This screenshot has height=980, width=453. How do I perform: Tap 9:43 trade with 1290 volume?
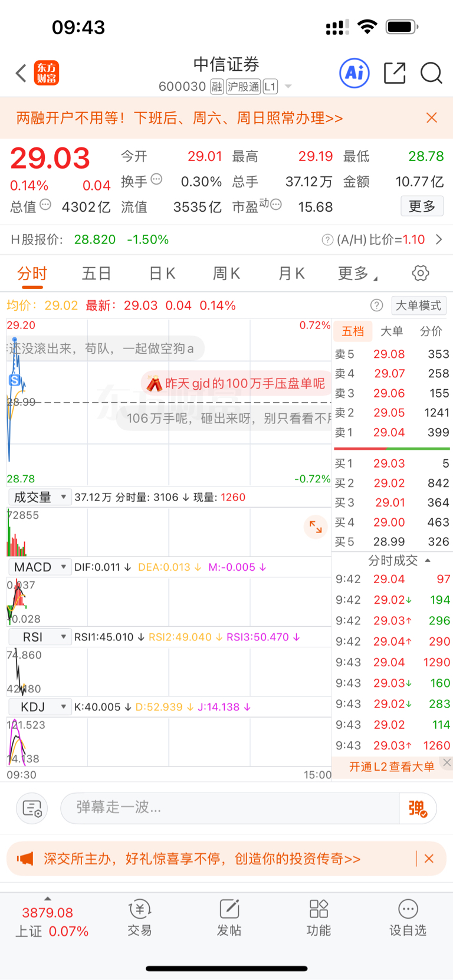[x=392, y=662]
